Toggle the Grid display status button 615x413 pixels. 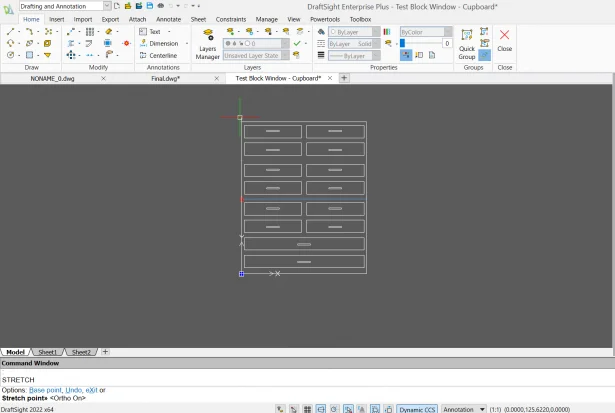point(307,409)
